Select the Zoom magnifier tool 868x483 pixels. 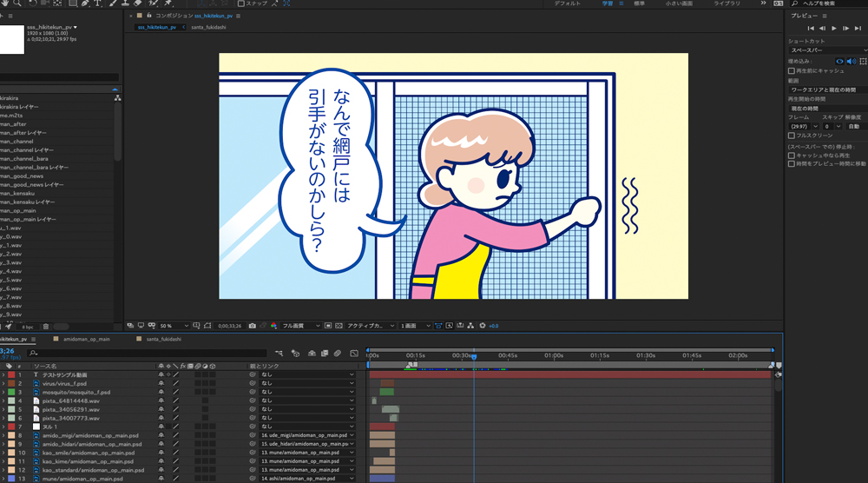[x=16, y=3]
